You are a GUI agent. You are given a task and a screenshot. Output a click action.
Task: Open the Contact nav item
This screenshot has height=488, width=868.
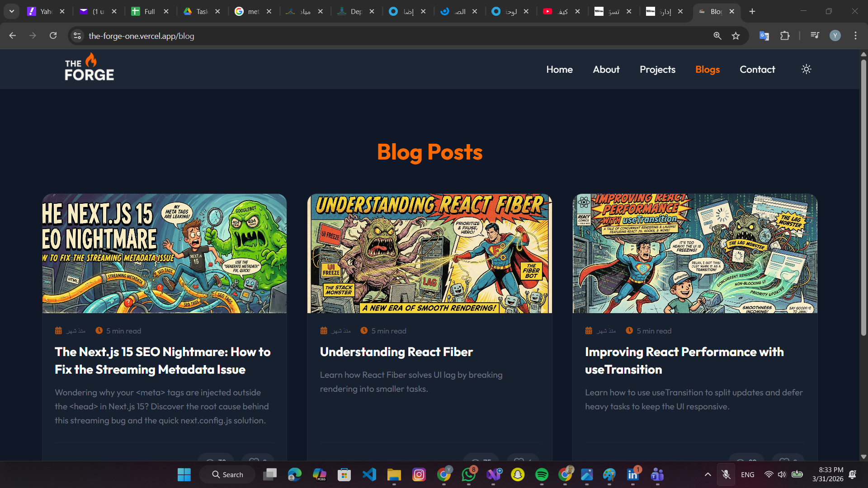(x=757, y=70)
